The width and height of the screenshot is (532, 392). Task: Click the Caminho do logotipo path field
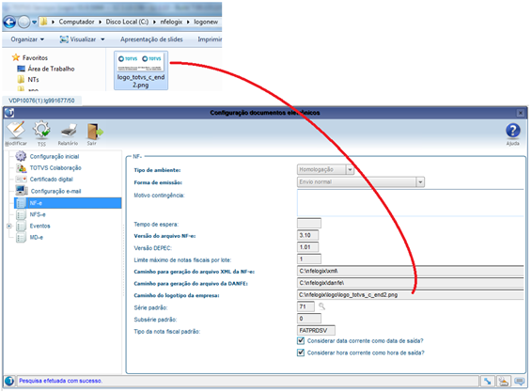(411, 294)
